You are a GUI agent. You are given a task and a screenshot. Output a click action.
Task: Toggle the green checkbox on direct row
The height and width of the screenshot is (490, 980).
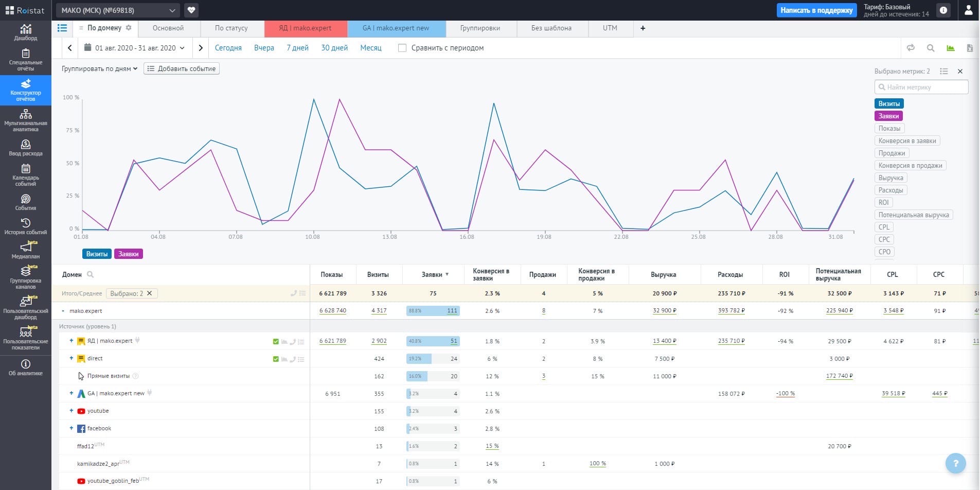click(x=276, y=359)
